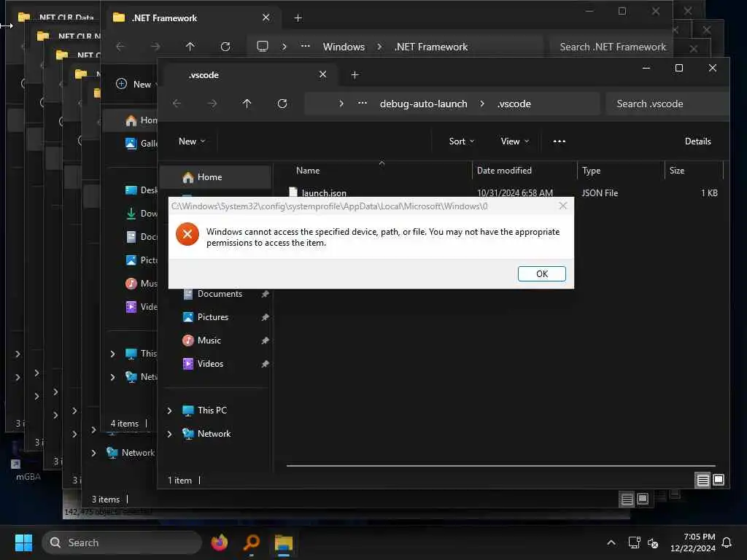The width and height of the screenshot is (747, 560).
Task: Open the New dropdown in .vscode window
Action: 192,141
